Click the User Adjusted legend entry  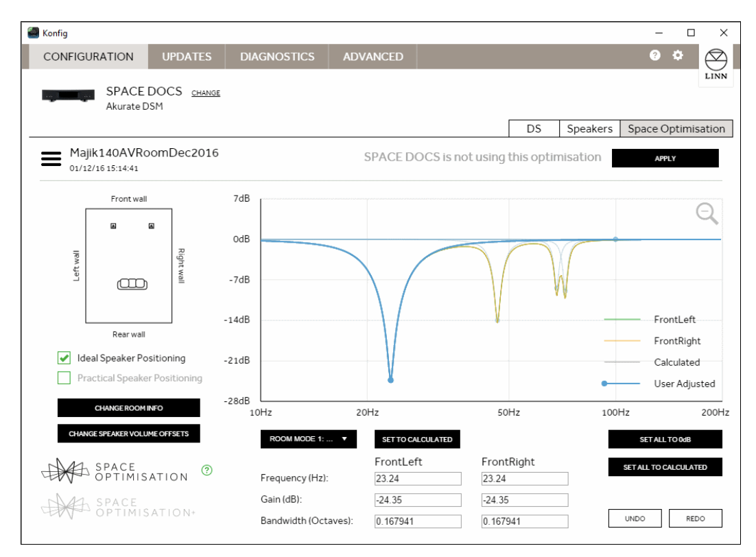[x=659, y=384]
